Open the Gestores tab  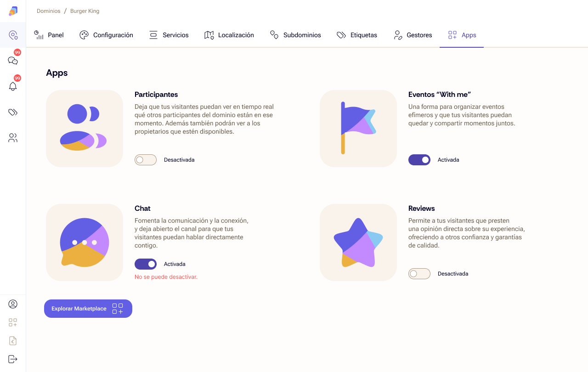click(413, 35)
